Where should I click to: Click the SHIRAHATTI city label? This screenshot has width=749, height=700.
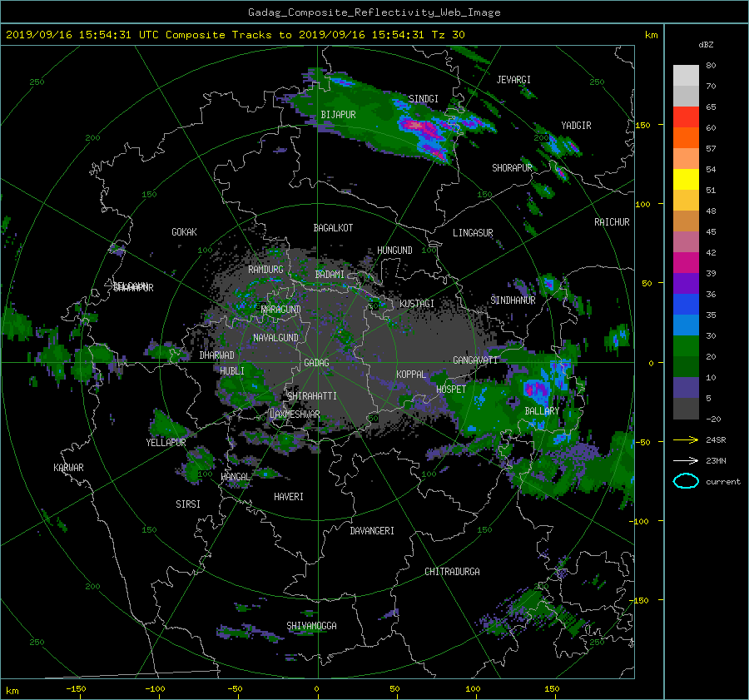click(x=312, y=396)
